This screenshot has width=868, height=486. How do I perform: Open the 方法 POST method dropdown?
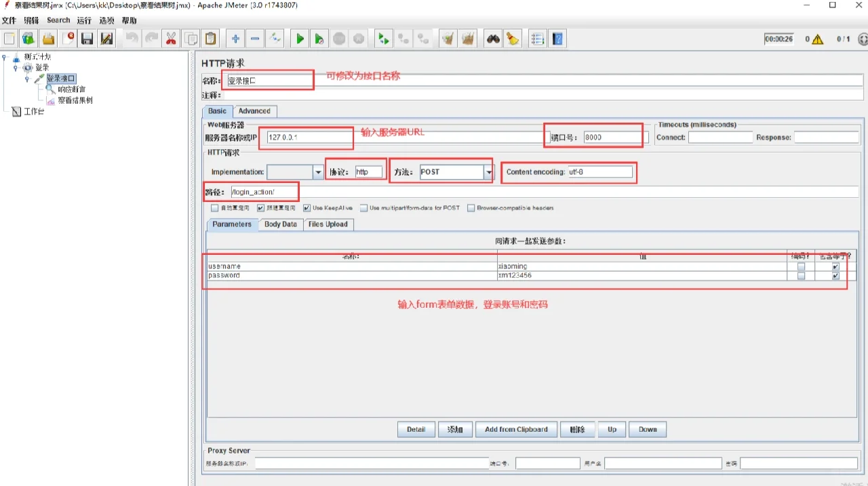click(x=488, y=172)
